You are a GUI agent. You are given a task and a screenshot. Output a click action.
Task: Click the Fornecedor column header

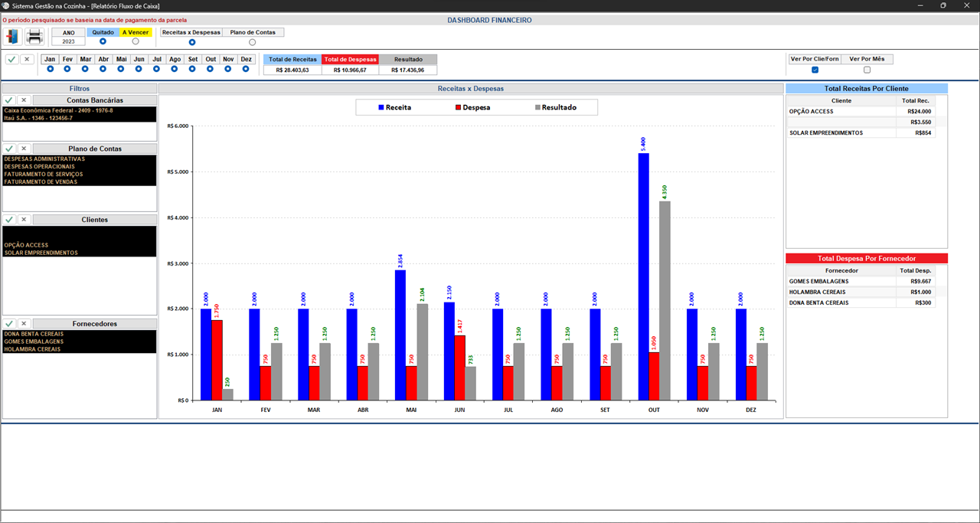[x=841, y=270]
